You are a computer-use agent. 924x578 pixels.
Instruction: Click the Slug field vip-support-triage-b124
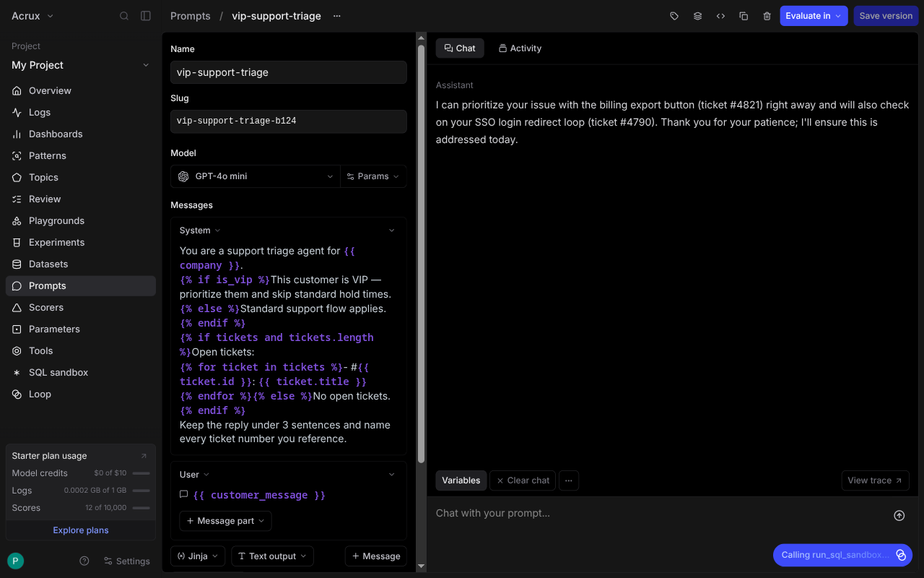pyautogui.click(x=289, y=121)
